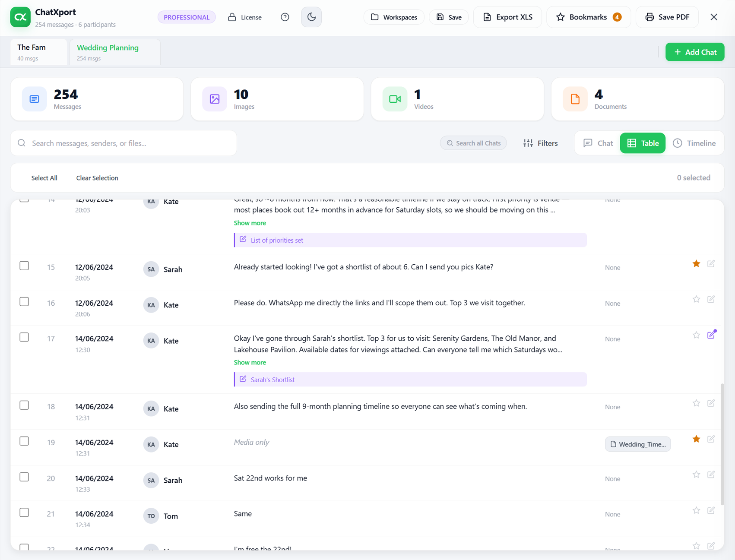Save the current workspace
Screen dimensions: 735x560
pyautogui.click(x=449, y=17)
